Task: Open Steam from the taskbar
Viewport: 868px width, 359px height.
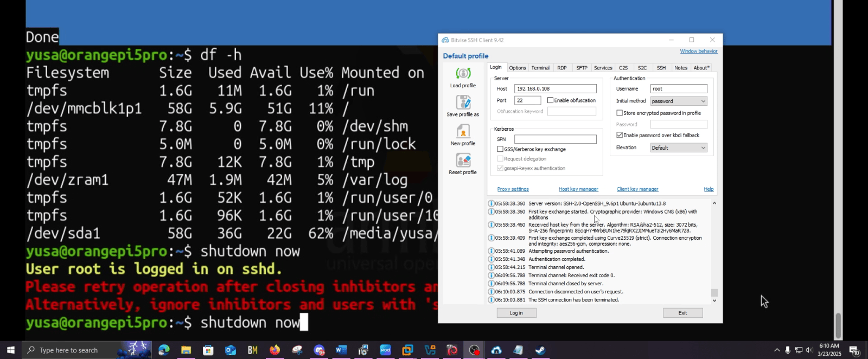Action: [540, 350]
